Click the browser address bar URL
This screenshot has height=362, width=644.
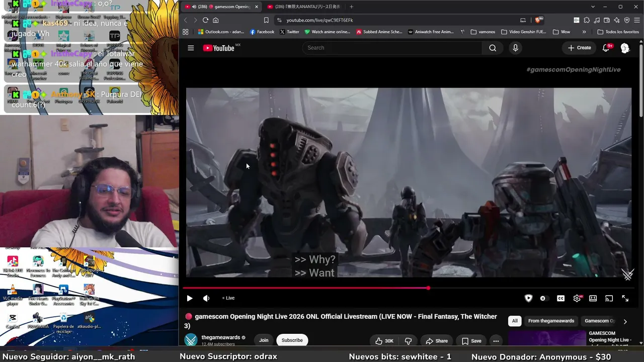(x=320, y=20)
